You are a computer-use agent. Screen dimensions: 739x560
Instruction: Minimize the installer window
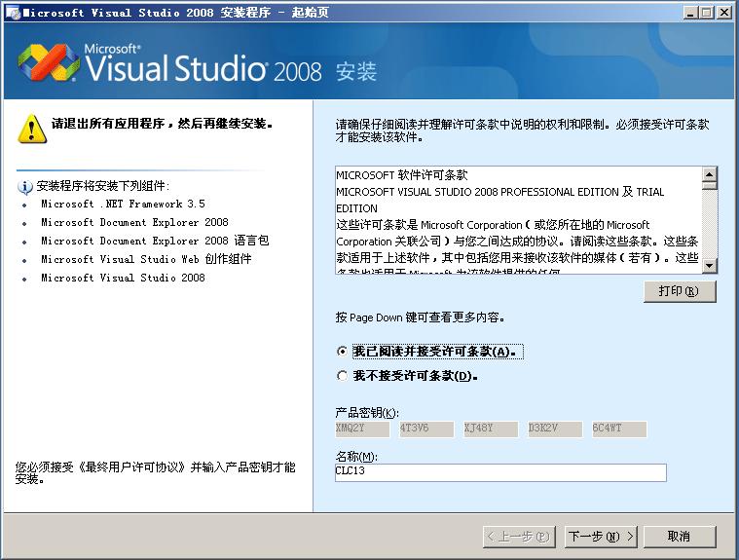(690, 13)
